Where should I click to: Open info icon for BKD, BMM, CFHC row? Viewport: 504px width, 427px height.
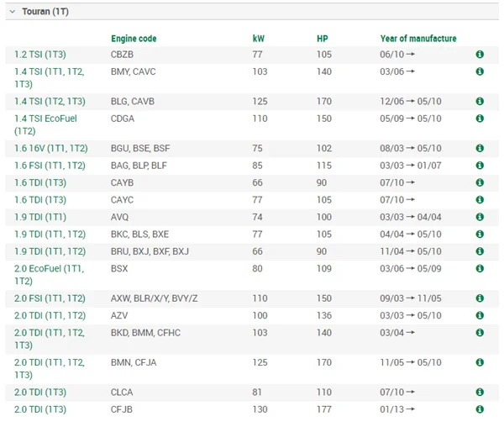(480, 333)
